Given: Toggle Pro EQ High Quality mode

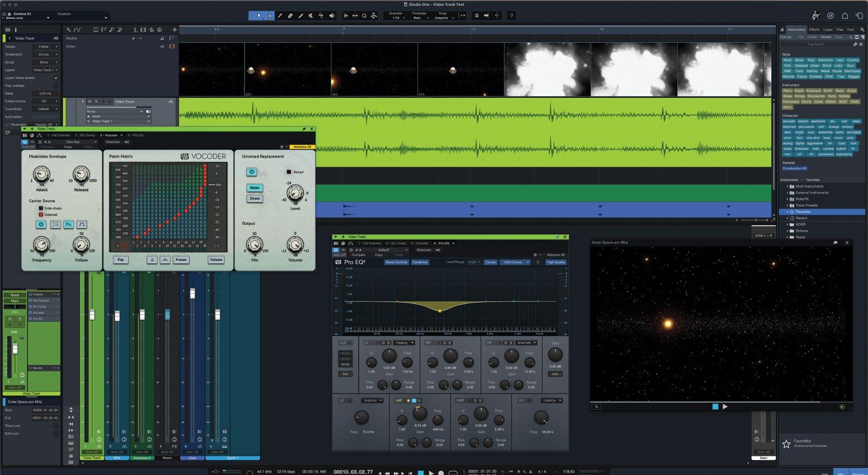Looking at the screenshot, I should tap(556, 262).
